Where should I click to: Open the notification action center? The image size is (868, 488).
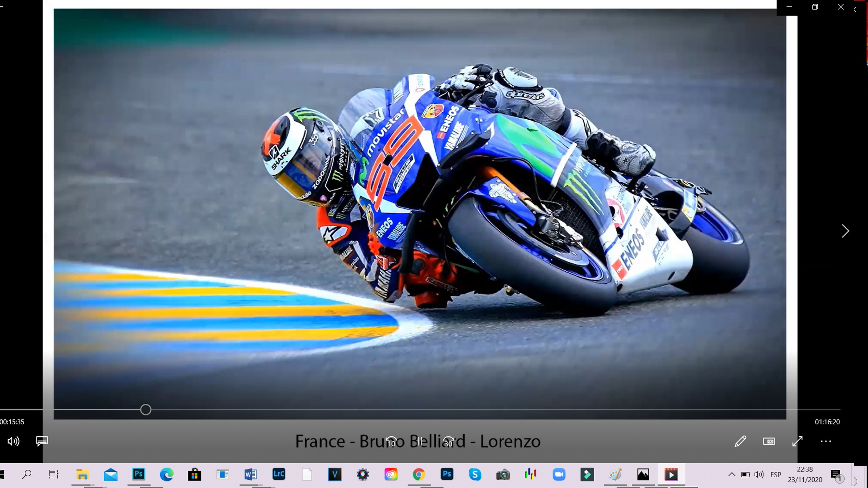coord(836,475)
